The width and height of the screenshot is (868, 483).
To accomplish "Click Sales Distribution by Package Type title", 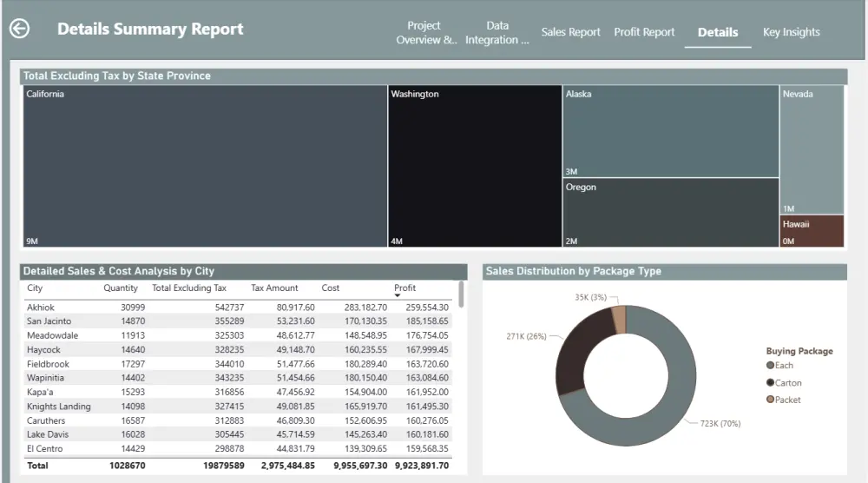I will coord(574,271).
